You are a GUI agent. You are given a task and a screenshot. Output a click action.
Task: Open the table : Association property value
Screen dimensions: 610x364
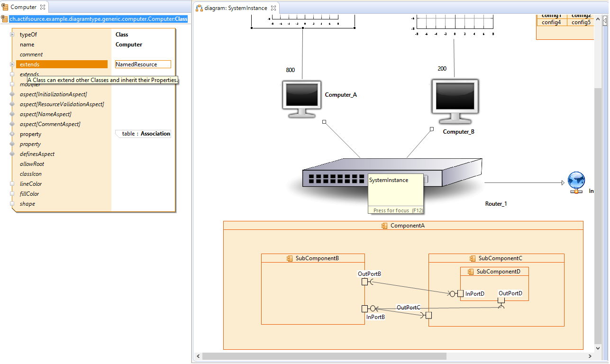click(145, 134)
